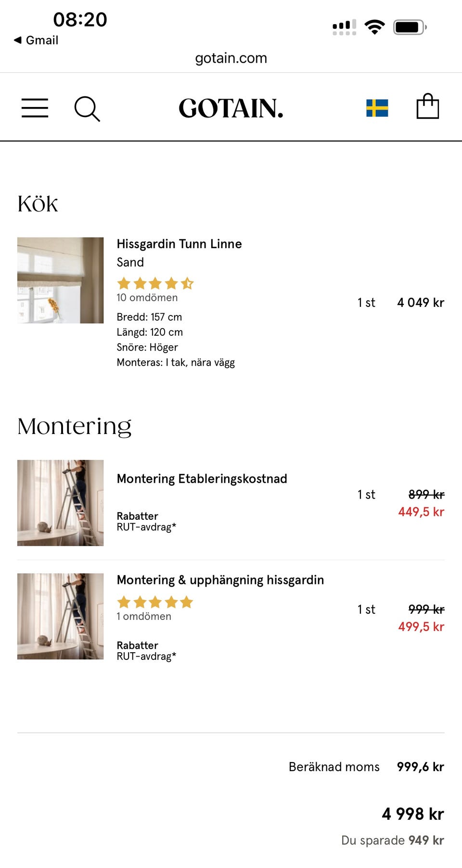Click the 1 omdömen reviews link
Image resolution: width=462 pixels, height=868 pixels.
point(143,616)
